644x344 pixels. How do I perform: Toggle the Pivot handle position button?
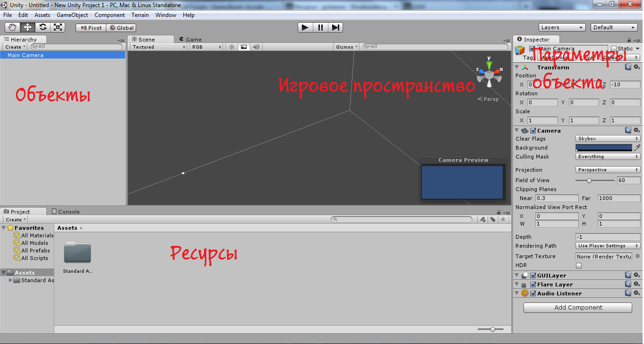[91, 28]
